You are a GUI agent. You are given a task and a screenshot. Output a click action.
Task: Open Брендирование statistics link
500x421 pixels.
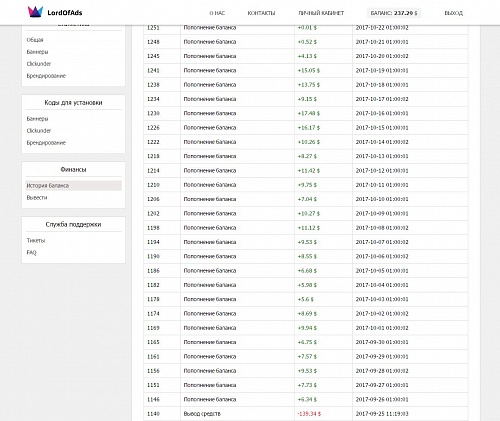point(46,76)
